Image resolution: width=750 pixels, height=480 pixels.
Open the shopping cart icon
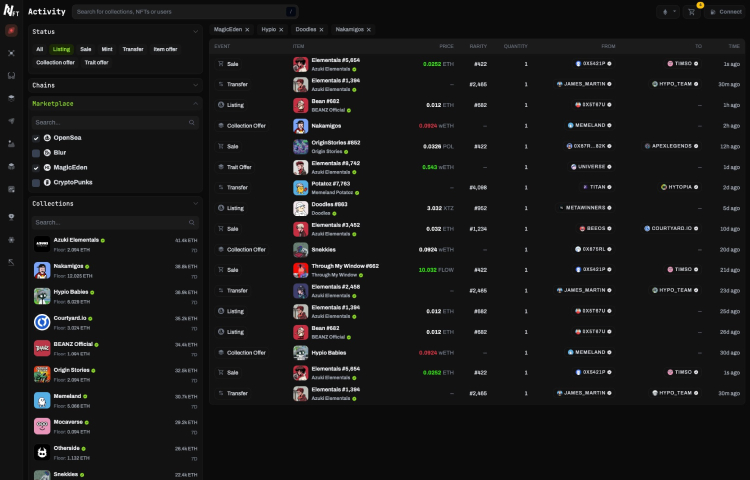[691, 12]
